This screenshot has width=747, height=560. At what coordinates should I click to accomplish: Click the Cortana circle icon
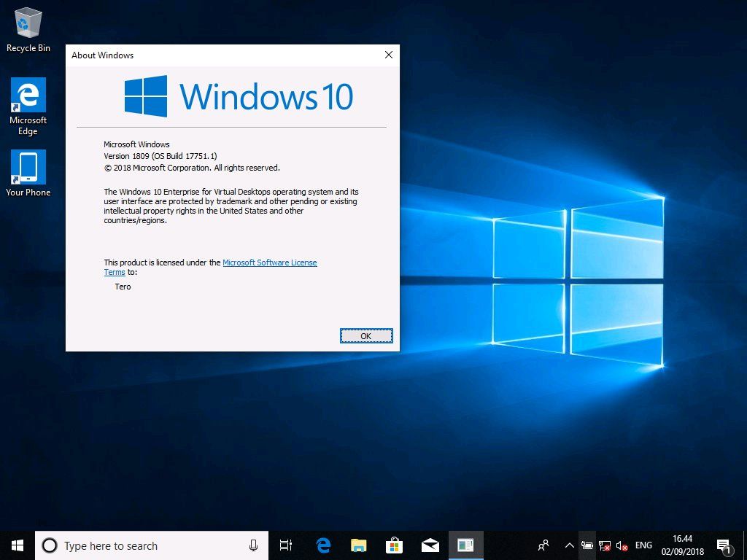50,545
